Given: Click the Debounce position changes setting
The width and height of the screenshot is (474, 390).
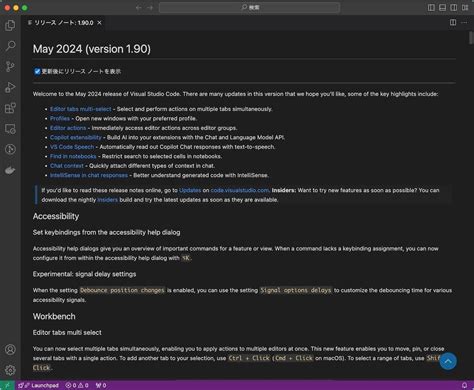Looking at the screenshot, I should tap(122, 290).
